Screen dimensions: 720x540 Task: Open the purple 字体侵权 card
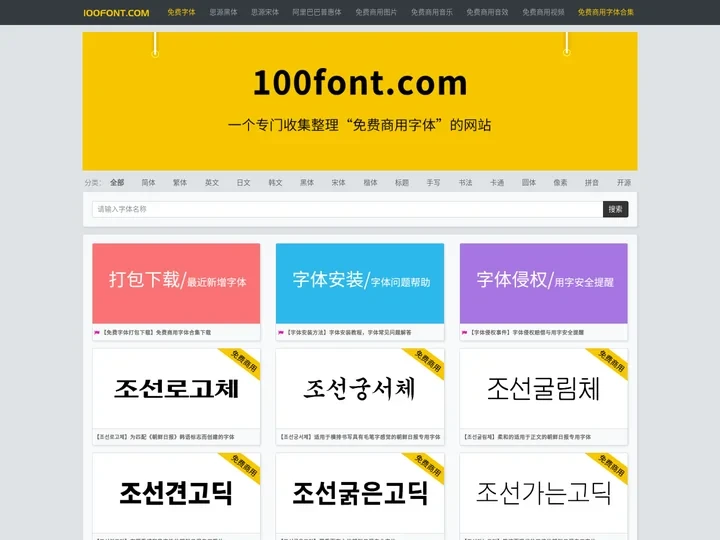[x=544, y=283]
